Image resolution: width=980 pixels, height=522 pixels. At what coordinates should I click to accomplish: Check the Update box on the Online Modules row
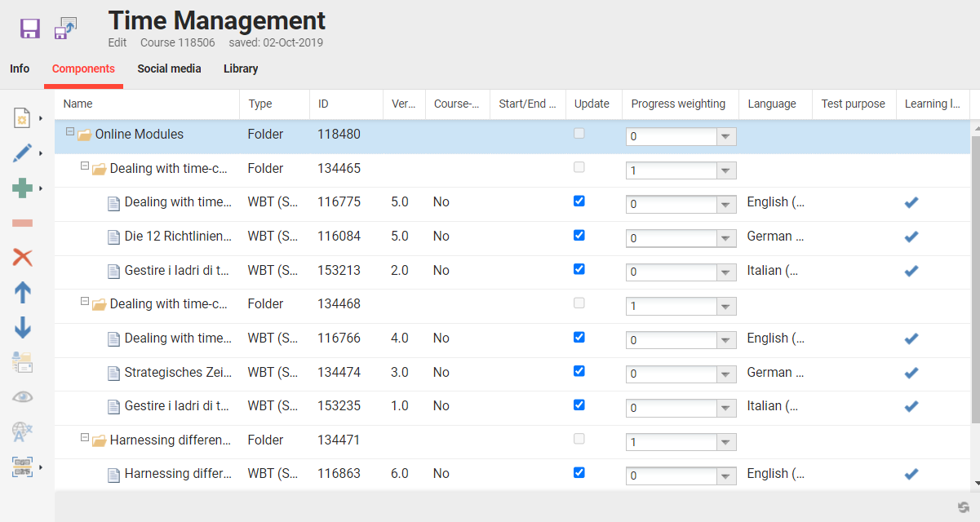tap(579, 133)
